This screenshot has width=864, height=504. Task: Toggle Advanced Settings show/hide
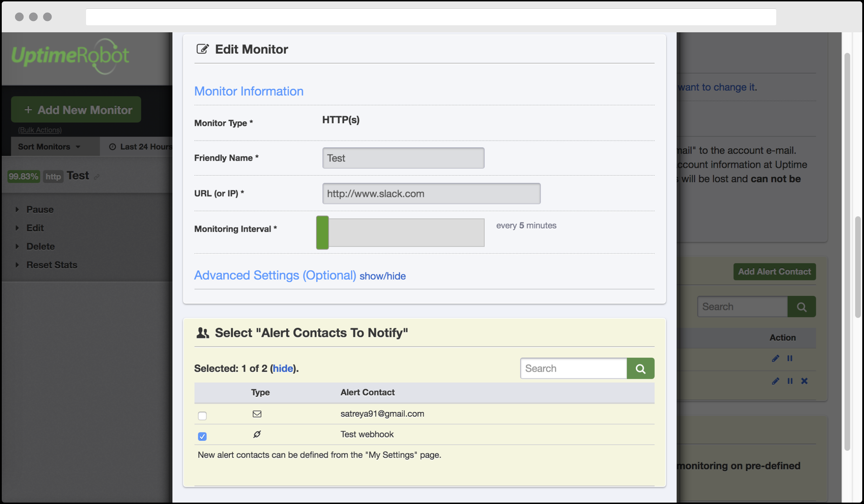coord(382,276)
